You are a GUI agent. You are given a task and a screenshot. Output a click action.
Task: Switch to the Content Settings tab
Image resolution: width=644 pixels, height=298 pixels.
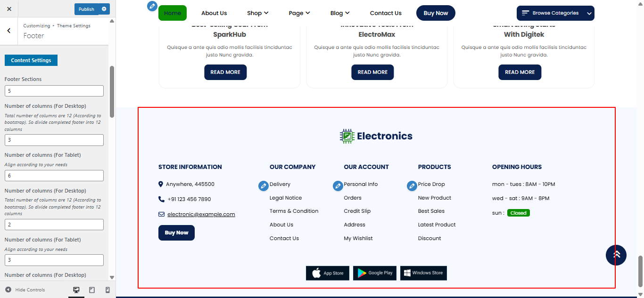(x=31, y=60)
